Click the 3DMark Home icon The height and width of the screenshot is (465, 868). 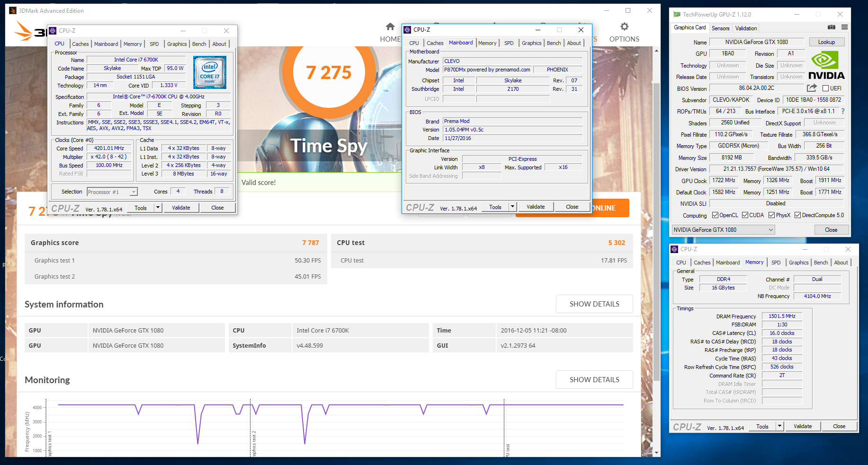click(x=390, y=26)
